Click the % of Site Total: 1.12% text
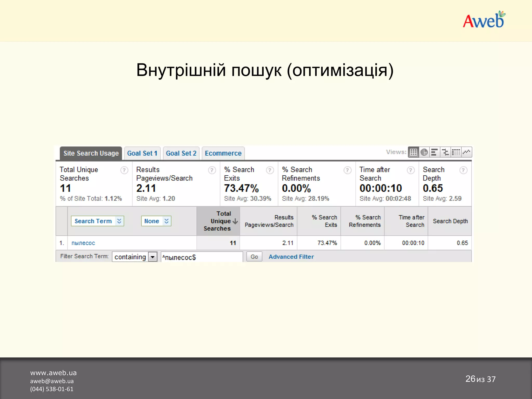Image resolution: width=532 pixels, height=399 pixels. 91,198
